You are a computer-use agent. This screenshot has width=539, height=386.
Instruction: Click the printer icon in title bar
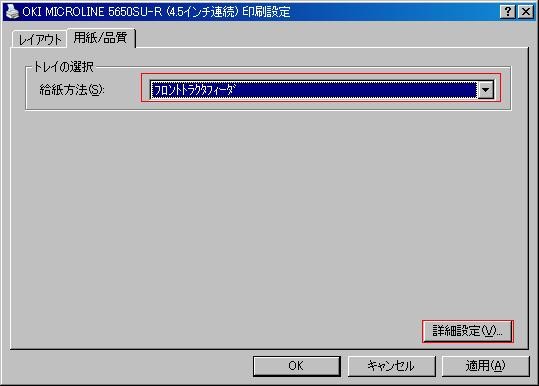coord(12,11)
